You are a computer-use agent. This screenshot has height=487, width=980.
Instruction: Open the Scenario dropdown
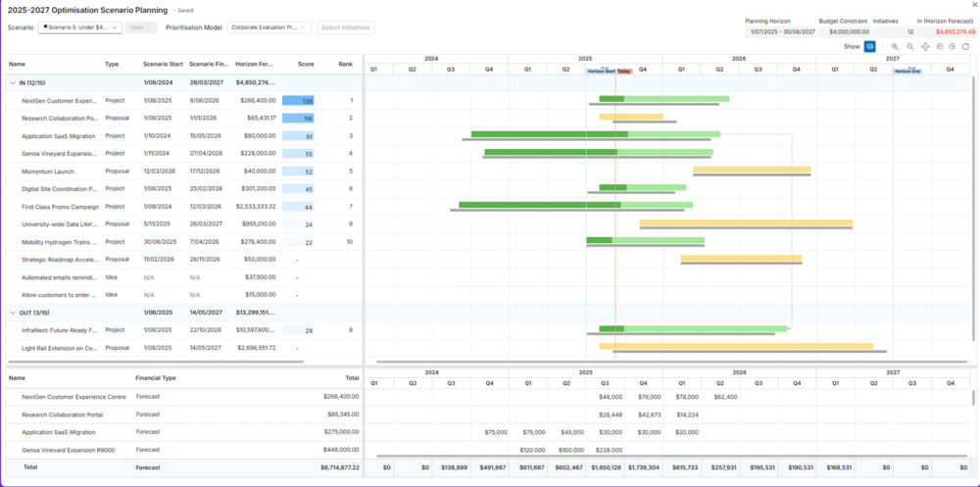[79, 28]
